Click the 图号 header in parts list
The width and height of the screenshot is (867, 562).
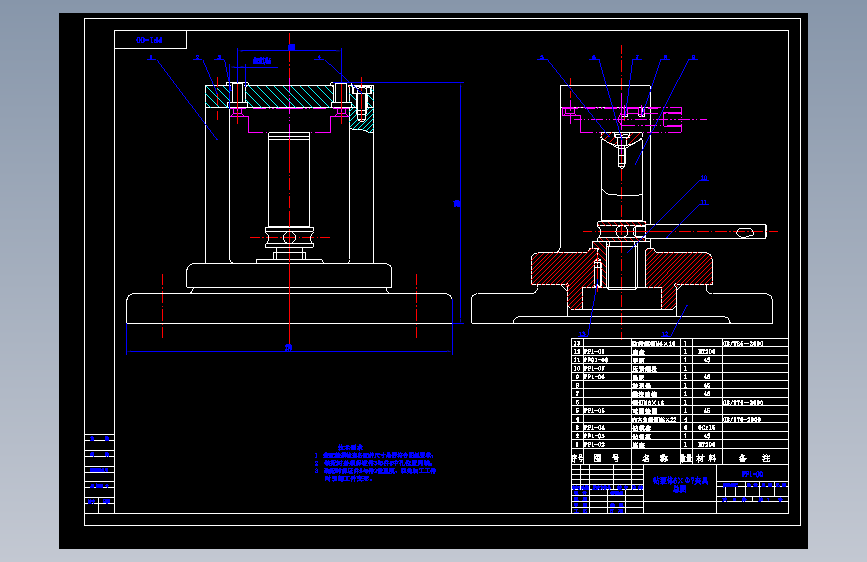[x=607, y=458]
